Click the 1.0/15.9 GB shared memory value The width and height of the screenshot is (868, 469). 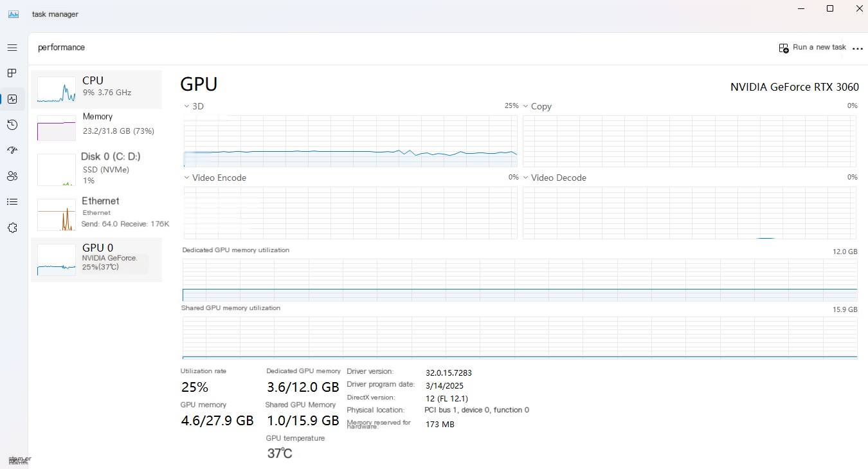(303, 421)
